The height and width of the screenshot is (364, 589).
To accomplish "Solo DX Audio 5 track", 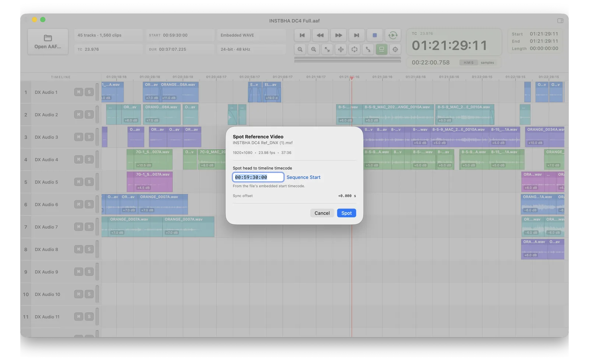I will [89, 182].
